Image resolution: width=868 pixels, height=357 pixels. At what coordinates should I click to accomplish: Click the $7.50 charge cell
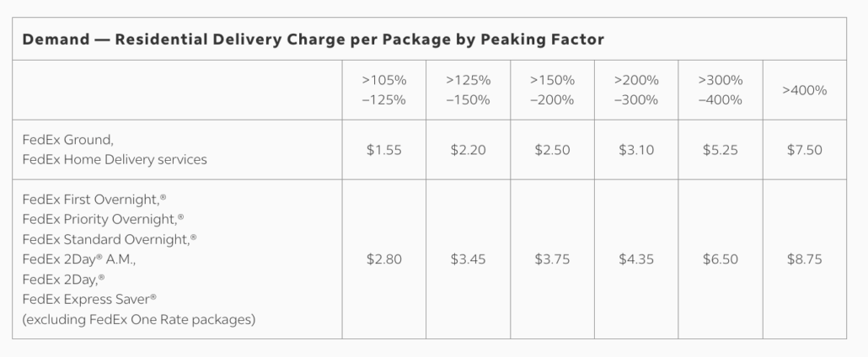pyautogui.click(x=805, y=150)
